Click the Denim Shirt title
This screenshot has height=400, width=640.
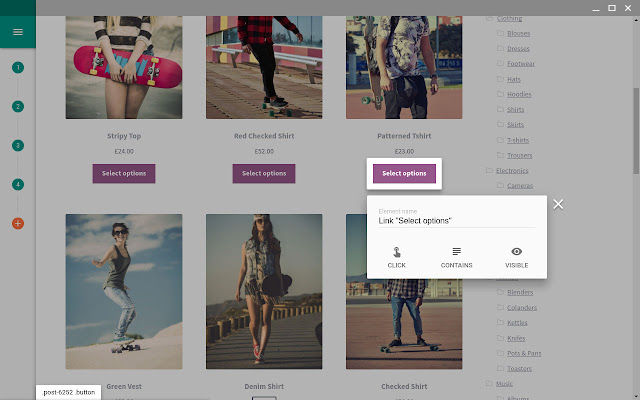(264, 387)
